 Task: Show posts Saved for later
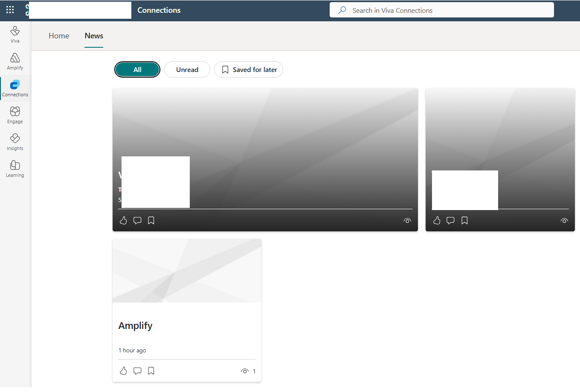249,70
